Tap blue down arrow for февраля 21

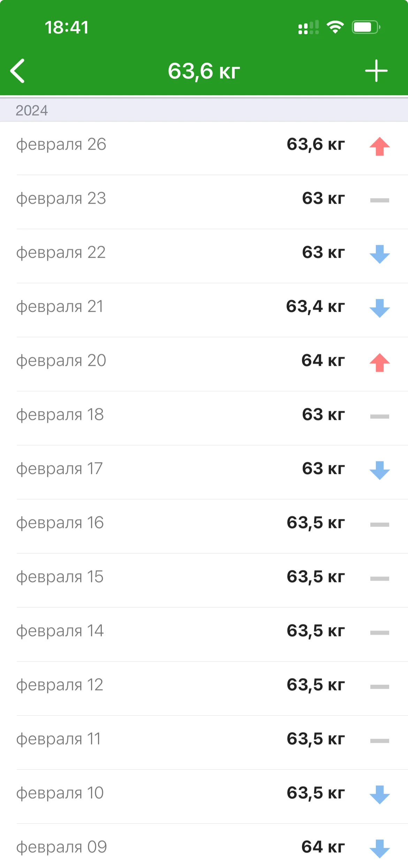379,308
